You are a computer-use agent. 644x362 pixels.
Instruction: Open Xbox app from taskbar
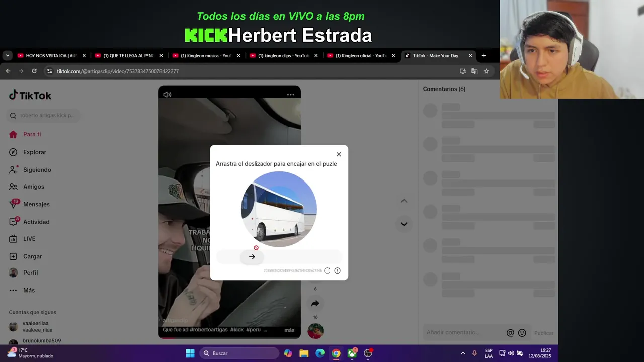[352, 353]
